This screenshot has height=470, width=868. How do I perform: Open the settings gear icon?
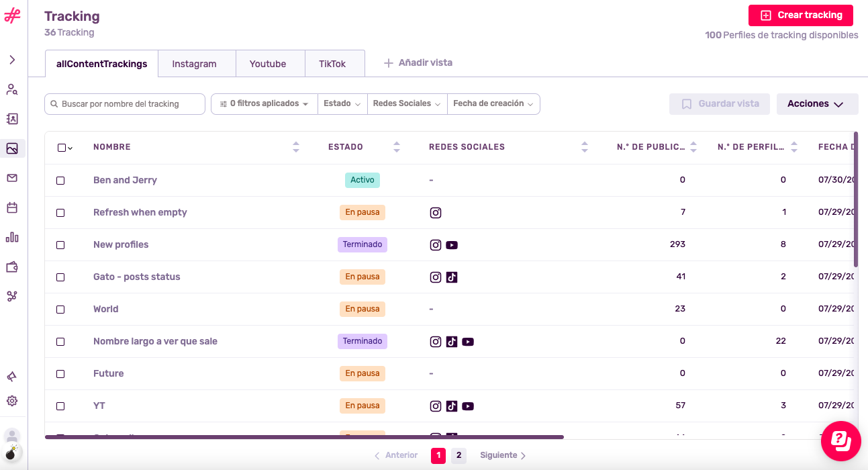pos(12,401)
